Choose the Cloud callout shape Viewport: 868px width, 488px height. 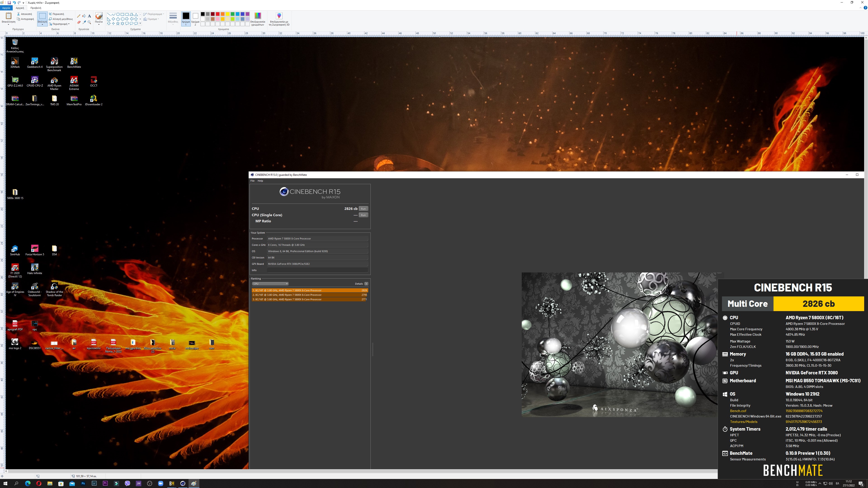point(136,23)
